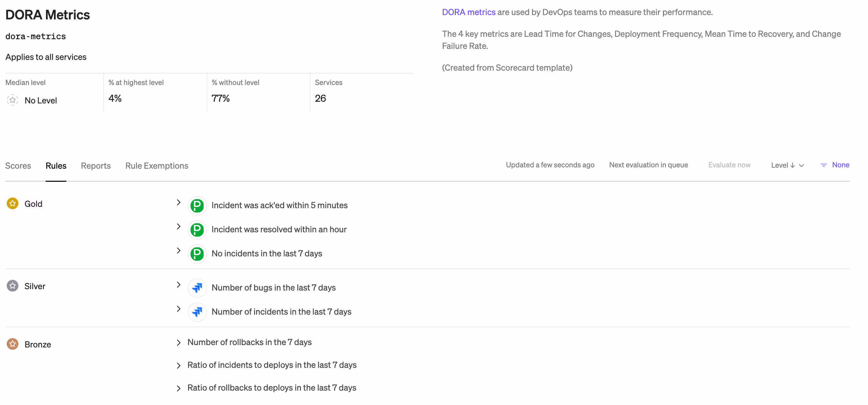Click PagerDuty icon beside resolved within an hour
868x405 pixels.
[197, 230]
